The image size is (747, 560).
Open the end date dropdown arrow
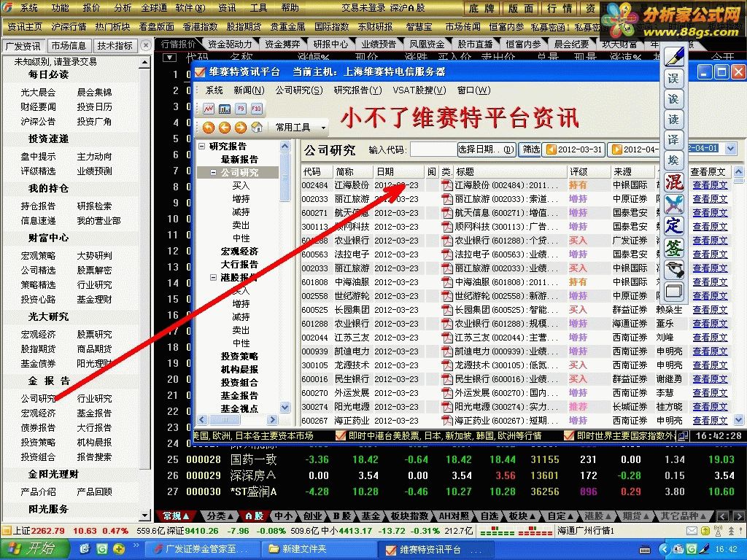(731, 149)
